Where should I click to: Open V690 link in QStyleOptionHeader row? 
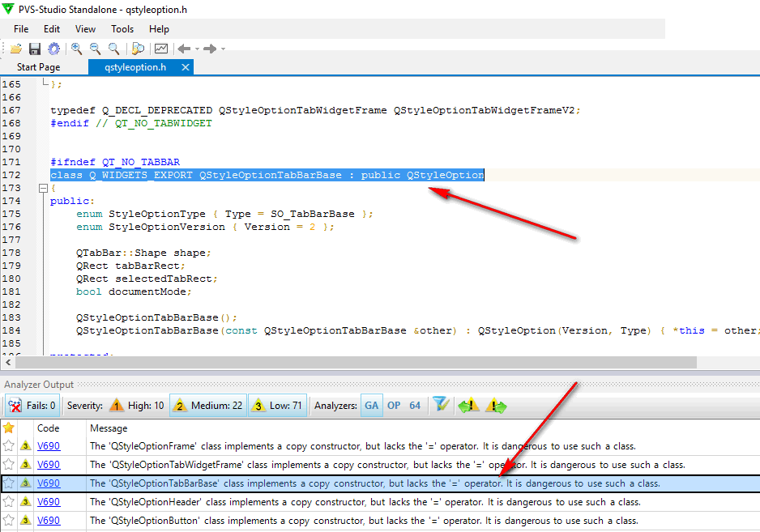(x=49, y=502)
